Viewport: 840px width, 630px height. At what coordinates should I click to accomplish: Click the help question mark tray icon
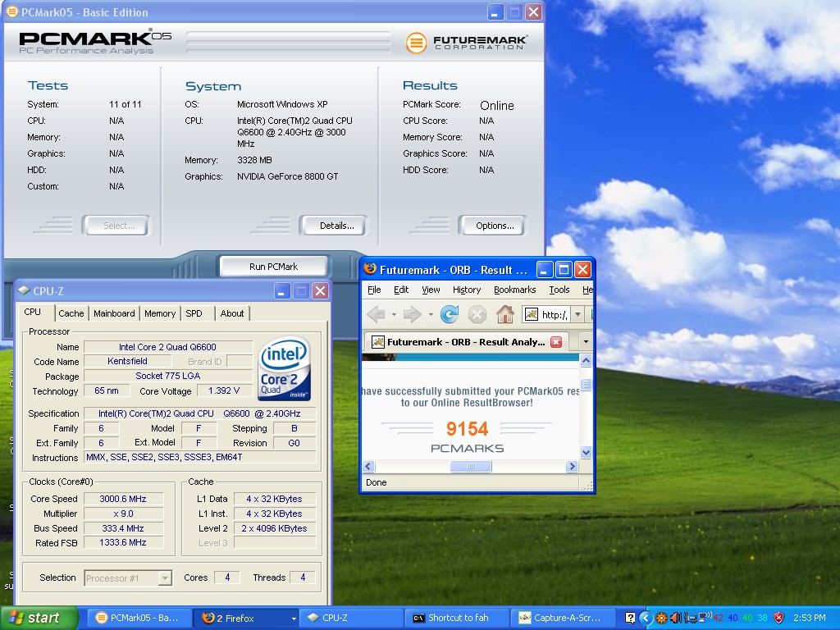[630, 618]
